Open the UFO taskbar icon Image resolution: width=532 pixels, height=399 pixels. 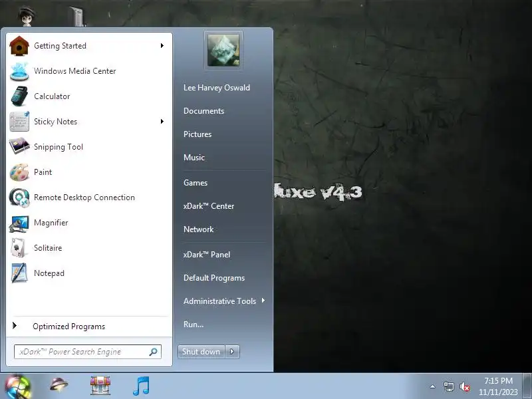click(x=59, y=385)
